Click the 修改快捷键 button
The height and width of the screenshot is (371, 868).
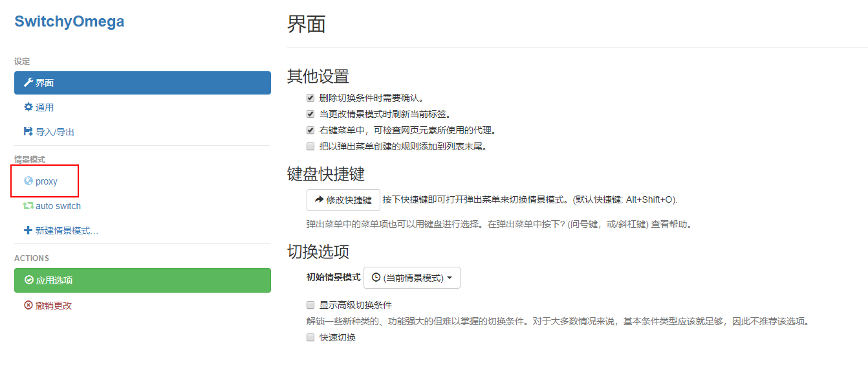[343, 200]
